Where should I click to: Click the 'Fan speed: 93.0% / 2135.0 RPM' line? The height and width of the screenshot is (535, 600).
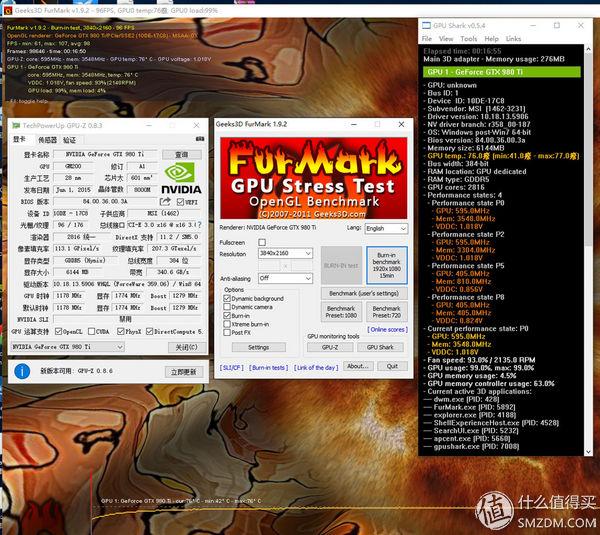tap(481, 360)
